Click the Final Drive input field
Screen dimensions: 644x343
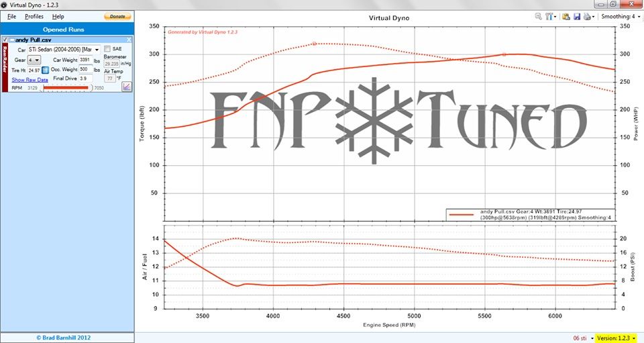click(x=85, y=79)
